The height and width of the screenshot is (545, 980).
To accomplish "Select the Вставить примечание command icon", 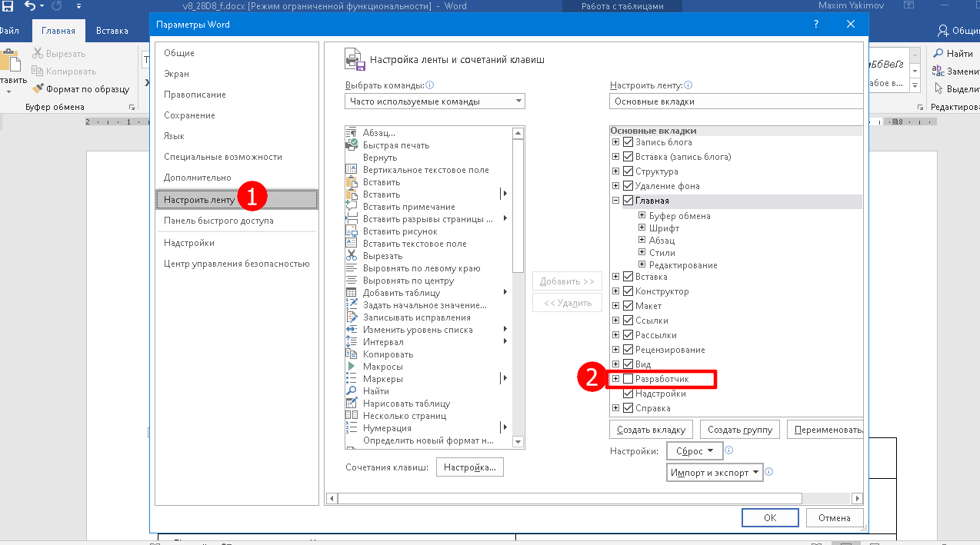I will pyautogui.click(x=352, y=207).
